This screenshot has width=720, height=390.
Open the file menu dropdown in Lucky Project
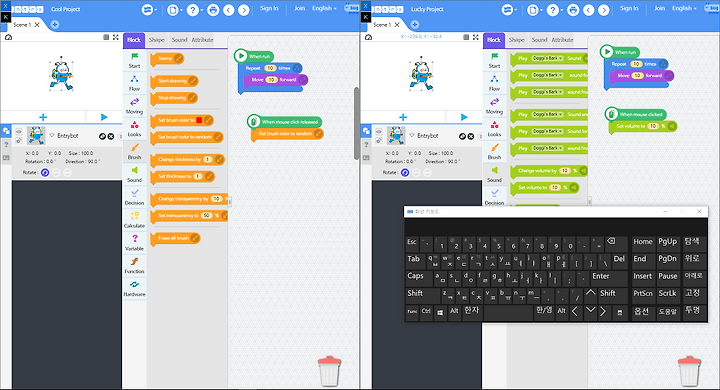534,10
